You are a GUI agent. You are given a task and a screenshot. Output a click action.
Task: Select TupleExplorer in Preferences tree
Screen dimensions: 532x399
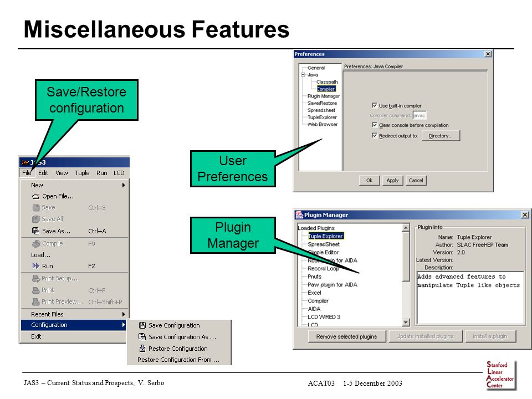(x=322, y=117)
